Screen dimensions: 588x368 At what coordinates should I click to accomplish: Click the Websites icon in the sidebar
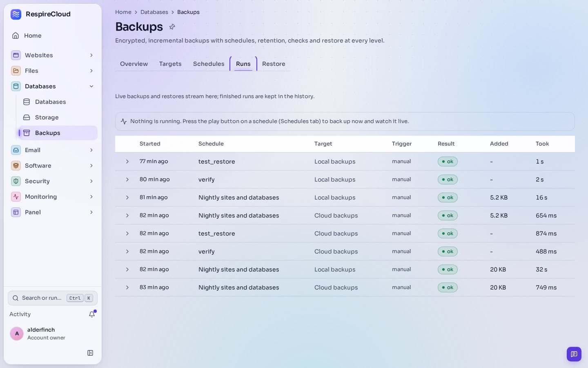[16, 55]
